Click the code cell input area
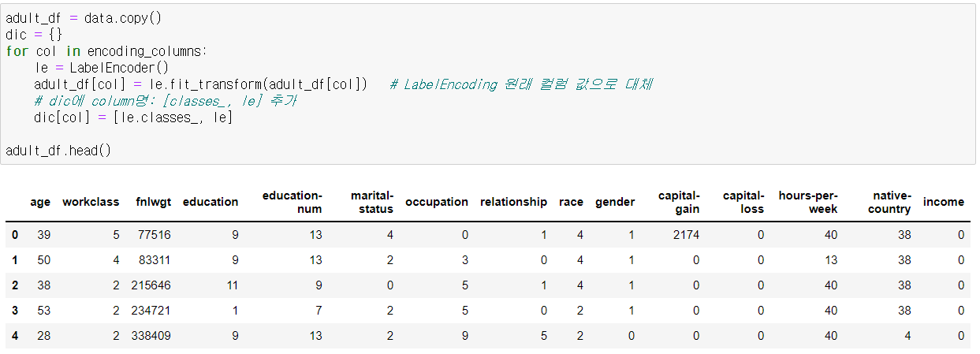The width and height of the screenshot is (980, 354). tap(488, 84)
